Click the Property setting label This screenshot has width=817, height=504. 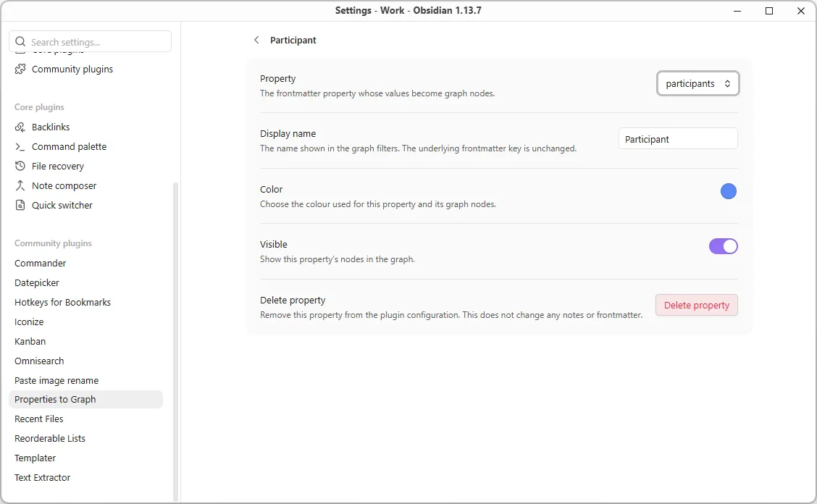point(277,79)
